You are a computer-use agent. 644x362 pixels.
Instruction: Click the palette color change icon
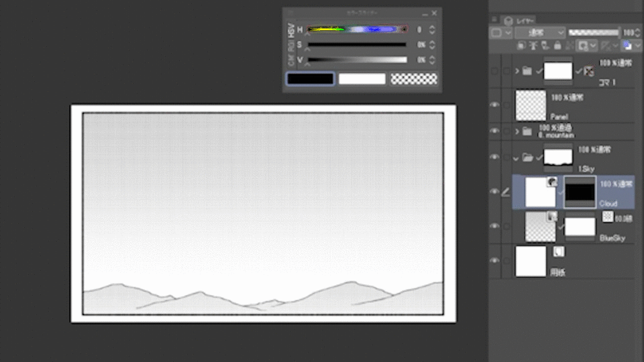[496, 32]
